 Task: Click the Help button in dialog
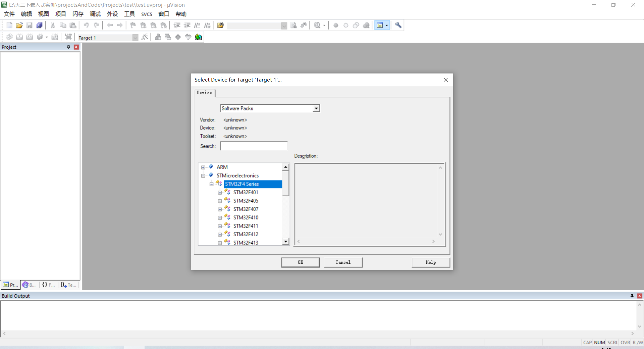431,262
